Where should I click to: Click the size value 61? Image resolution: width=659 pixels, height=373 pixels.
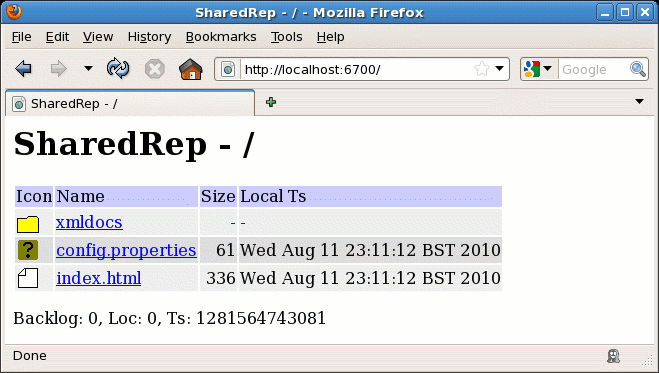[x=225, y=250]
